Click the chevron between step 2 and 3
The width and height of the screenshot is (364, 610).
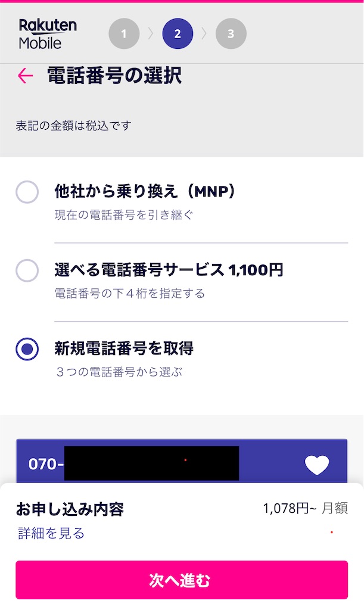pyautogui.click(x=204, y=33)
